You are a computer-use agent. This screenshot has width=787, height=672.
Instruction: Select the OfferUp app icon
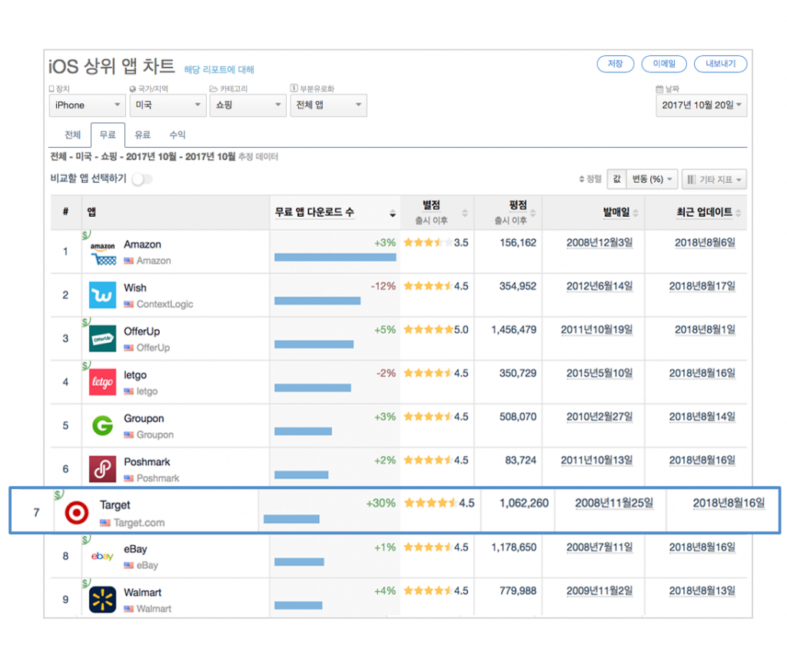pos(102,338)
